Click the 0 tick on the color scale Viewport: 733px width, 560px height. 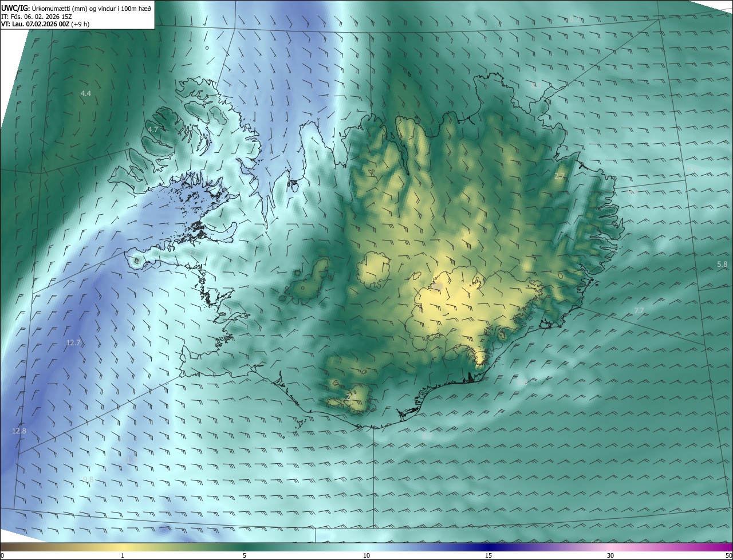click(x=2, y=555)
